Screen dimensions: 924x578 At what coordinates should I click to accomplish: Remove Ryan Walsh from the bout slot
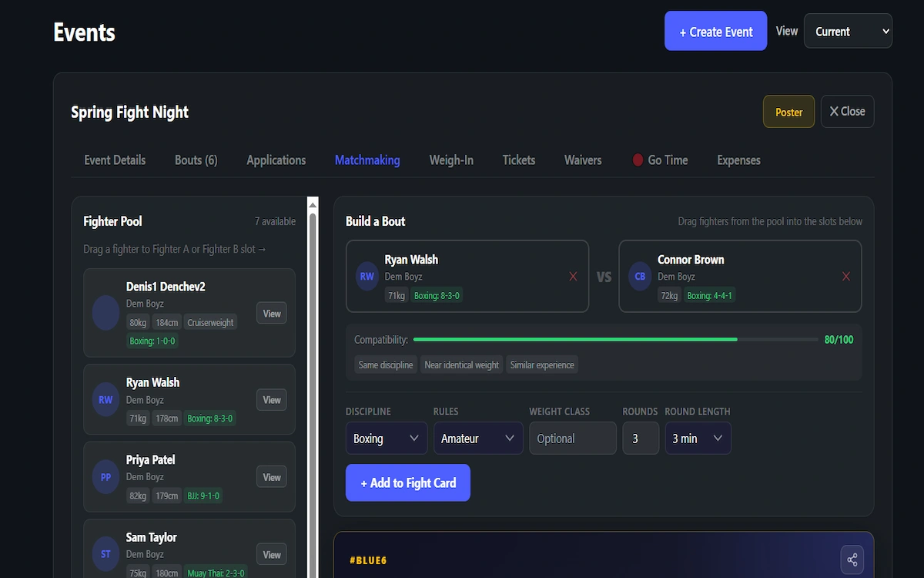[573, 277]
